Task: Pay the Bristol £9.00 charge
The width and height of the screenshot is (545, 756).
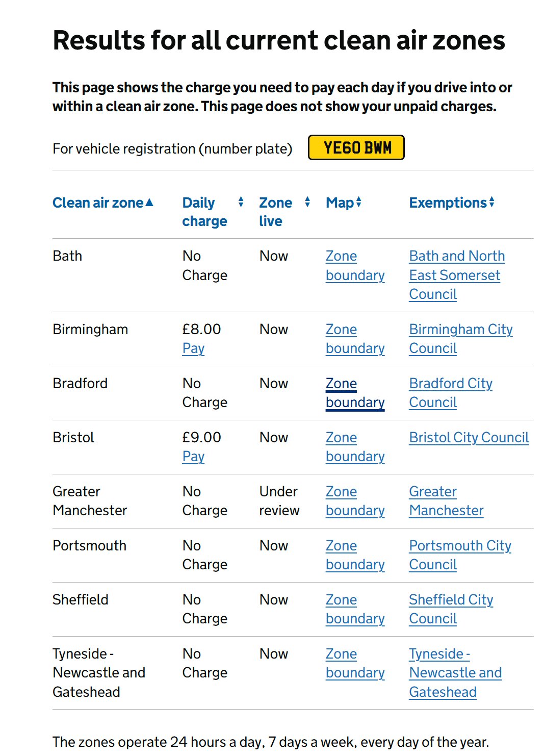Action: 193,457
